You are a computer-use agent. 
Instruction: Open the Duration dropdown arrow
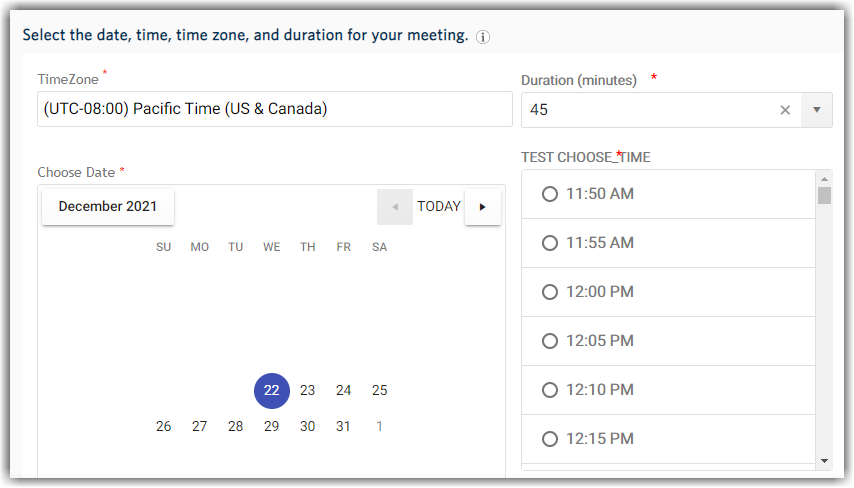[x=816, y=110]
